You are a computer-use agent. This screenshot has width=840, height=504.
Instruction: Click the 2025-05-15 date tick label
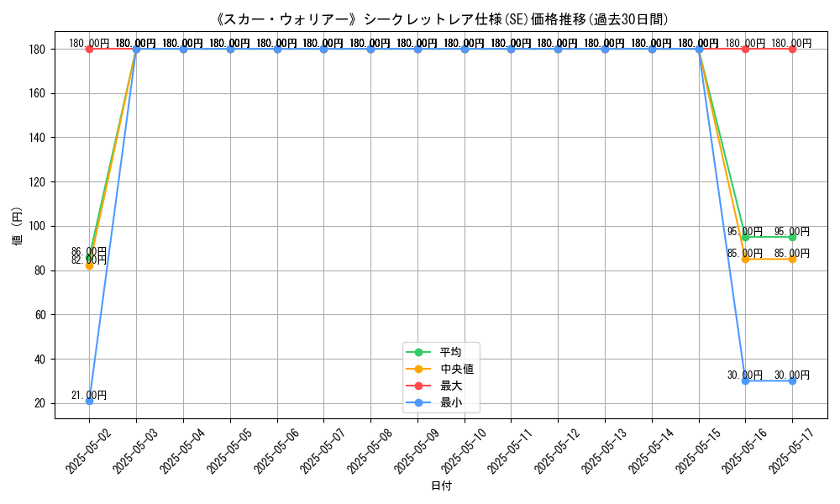point(697,451)
